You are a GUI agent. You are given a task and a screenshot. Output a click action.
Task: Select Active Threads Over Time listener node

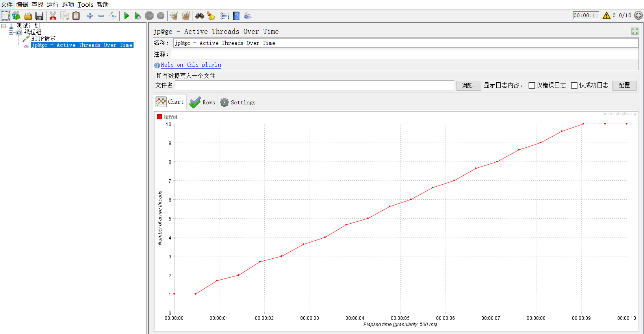(x=82, y=45)
